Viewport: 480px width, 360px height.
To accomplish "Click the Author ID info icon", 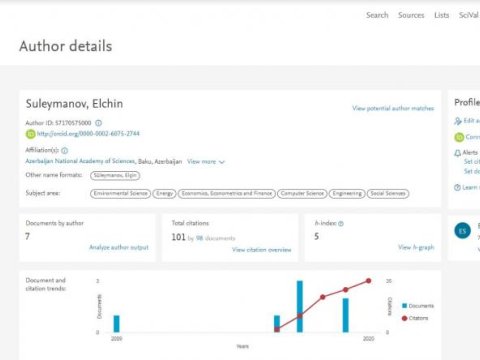I will tap(98, 123).
